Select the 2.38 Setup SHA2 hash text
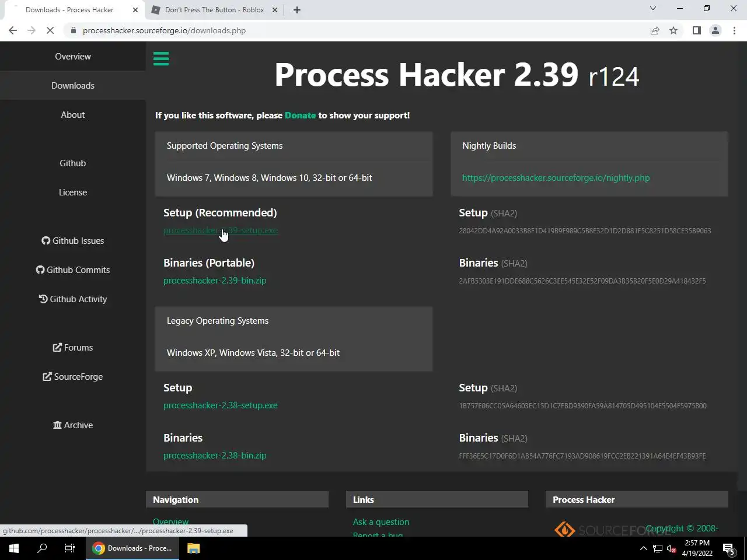Screen dimensions: 747x560 click(582, 406)
